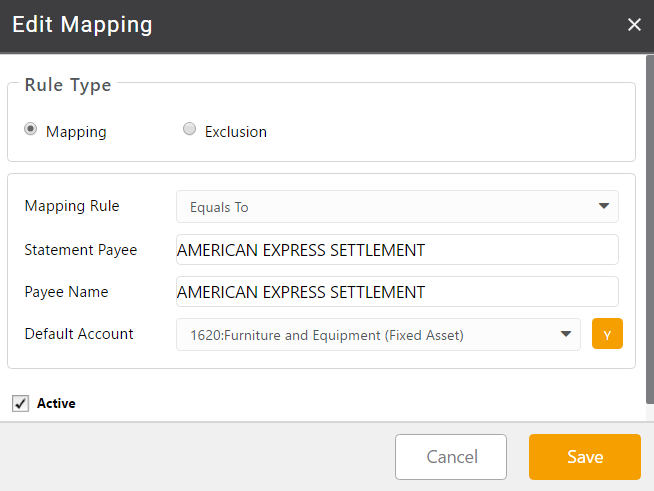Click the Statement Payee label
The width and height of the screenshot is (654, 491).
click(81, 250)
